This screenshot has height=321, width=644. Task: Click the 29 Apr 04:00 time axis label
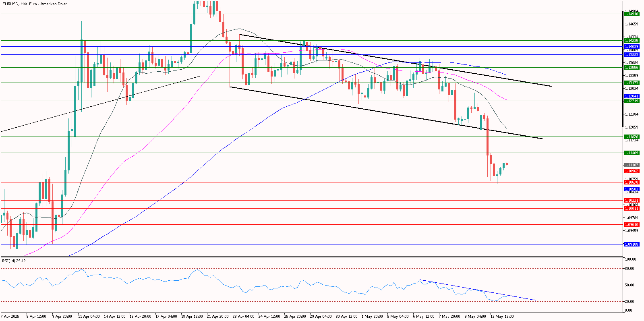coord(321,317)
